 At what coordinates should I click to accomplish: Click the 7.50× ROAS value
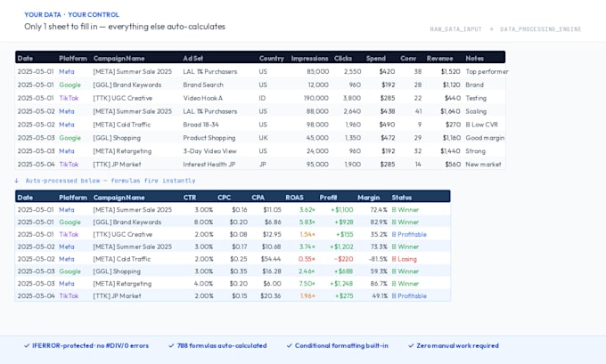pos(307,284)
